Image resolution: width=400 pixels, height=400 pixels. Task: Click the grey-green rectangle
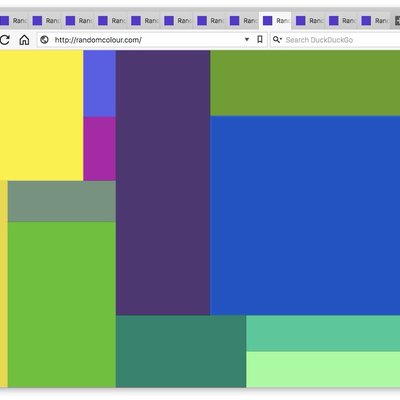coord(62,201)
